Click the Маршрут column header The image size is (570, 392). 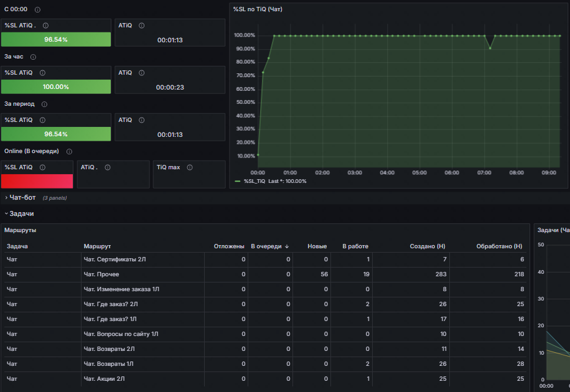tap(97, 246)
